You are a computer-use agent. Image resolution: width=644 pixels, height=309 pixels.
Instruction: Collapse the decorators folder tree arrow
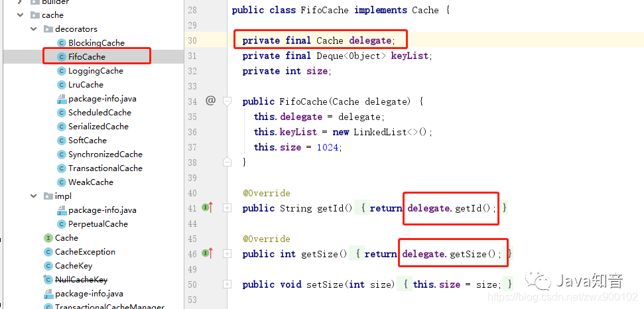click(x=33, y=29)
